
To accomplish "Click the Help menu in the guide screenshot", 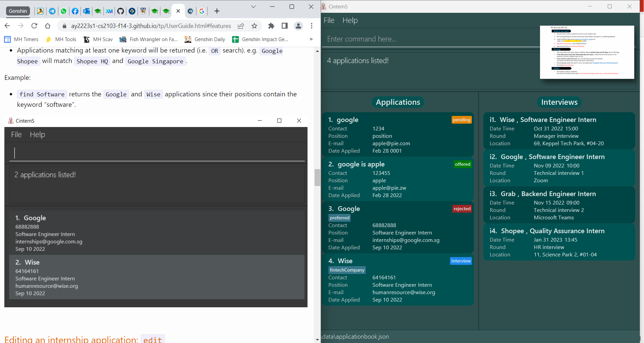I will pos(37,134).
